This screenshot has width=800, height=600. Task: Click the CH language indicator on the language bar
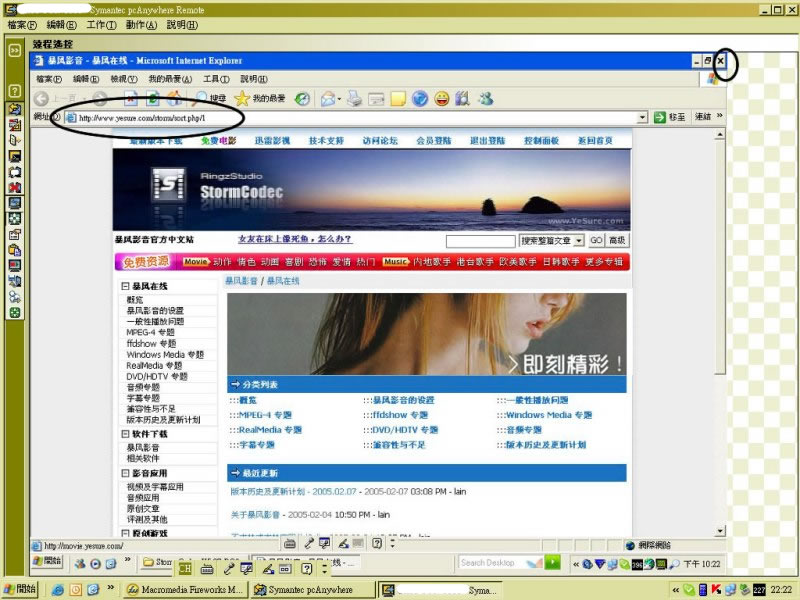point(185,568)
